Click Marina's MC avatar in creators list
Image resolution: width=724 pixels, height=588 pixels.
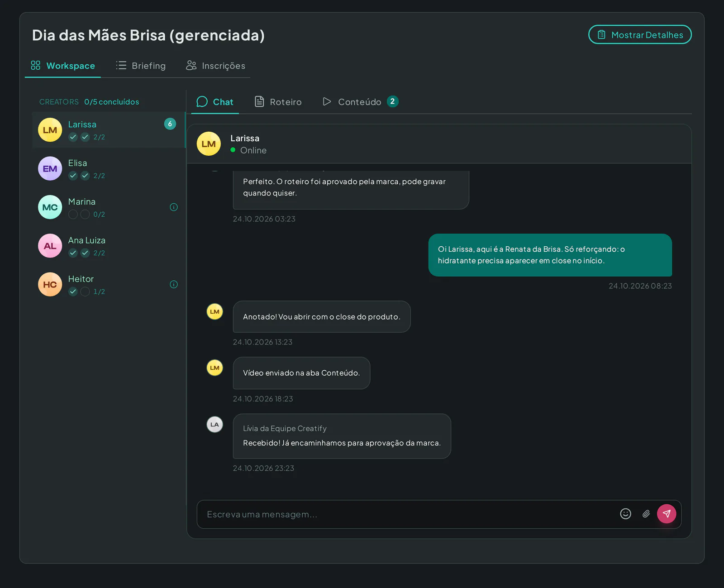click(50, 207)
